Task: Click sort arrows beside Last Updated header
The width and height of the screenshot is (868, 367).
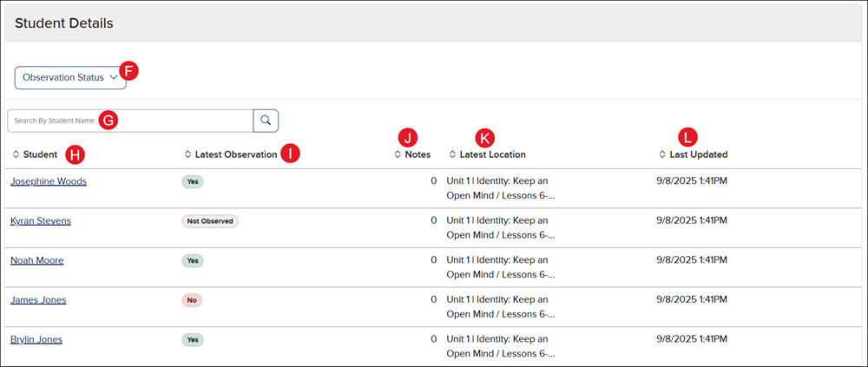Action: coord(662,154)
